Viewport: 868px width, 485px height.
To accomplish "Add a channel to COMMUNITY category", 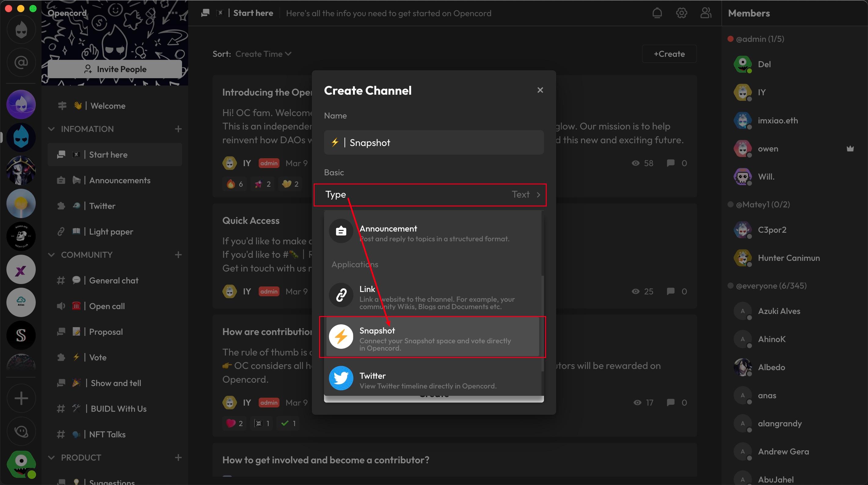I will (178, 255).
